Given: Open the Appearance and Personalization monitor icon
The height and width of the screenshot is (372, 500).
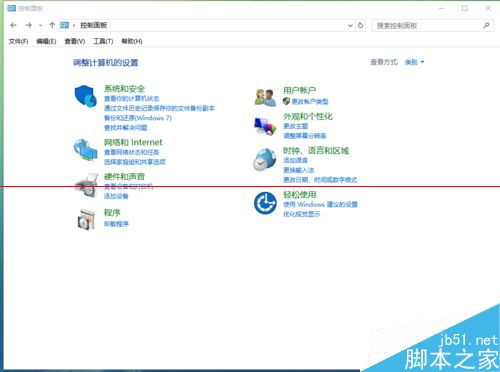Looking at the screenshot, I should (265, 126).
